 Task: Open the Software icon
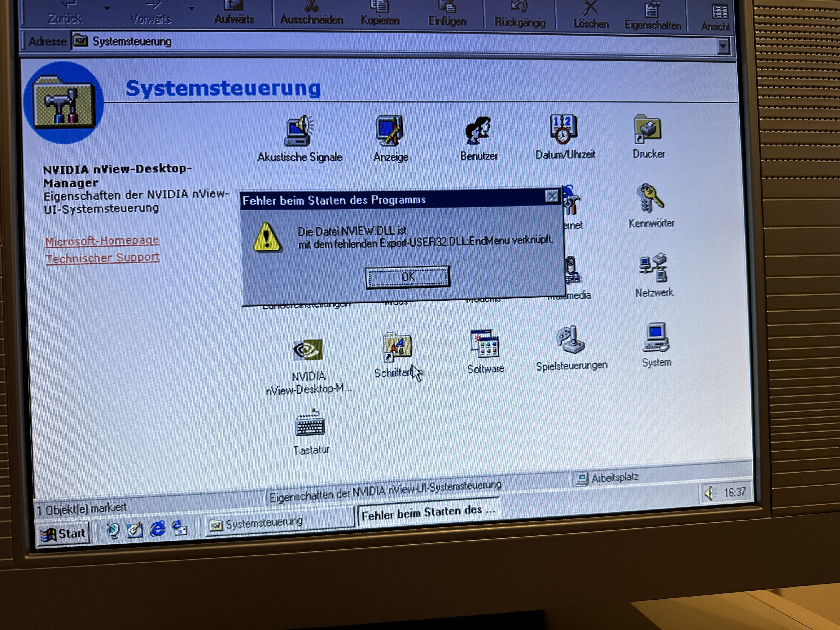tap(485, 344)
